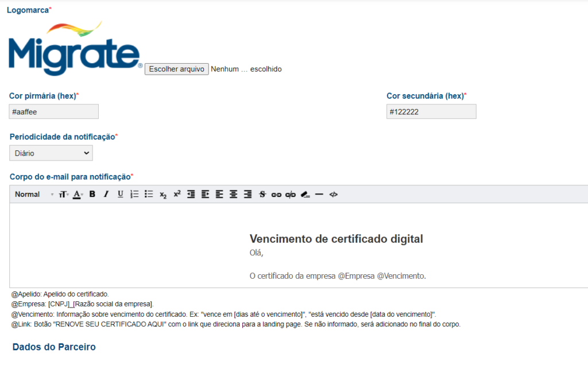
Task: Insert a horizontal rule
Action: pyautogui.click(x=319, y=194)
